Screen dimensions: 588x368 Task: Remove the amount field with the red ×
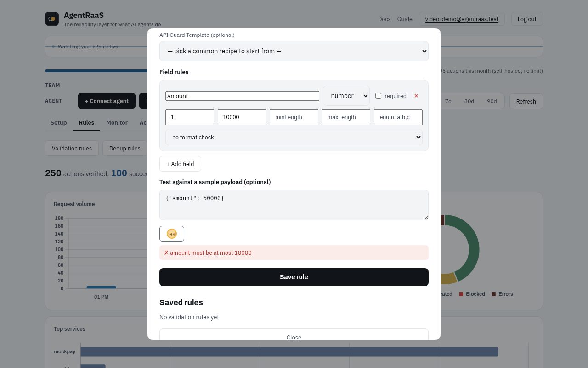[416, 96]
